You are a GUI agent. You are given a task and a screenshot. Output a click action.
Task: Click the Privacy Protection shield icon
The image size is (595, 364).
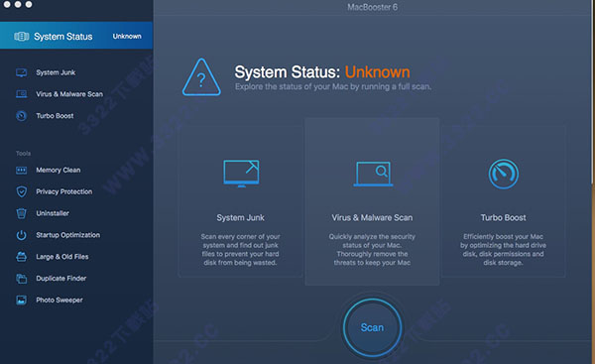pos(21,191)
